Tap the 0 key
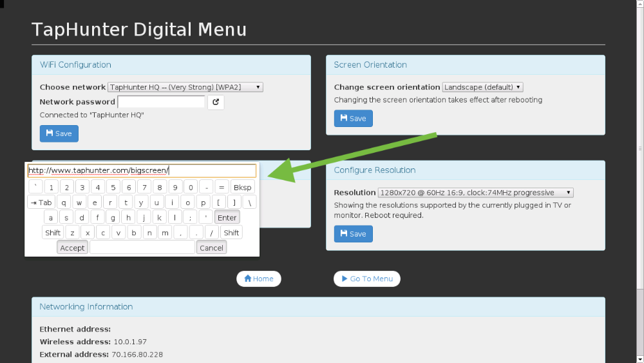The width and height of the screenshot is (644, 363). tap(191, 188)
